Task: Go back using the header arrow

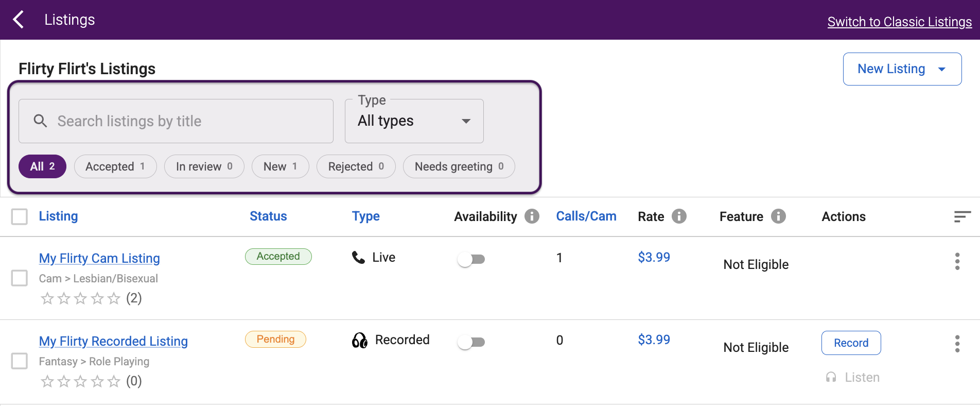Action: pyautogui.click(x=19, y=20)
